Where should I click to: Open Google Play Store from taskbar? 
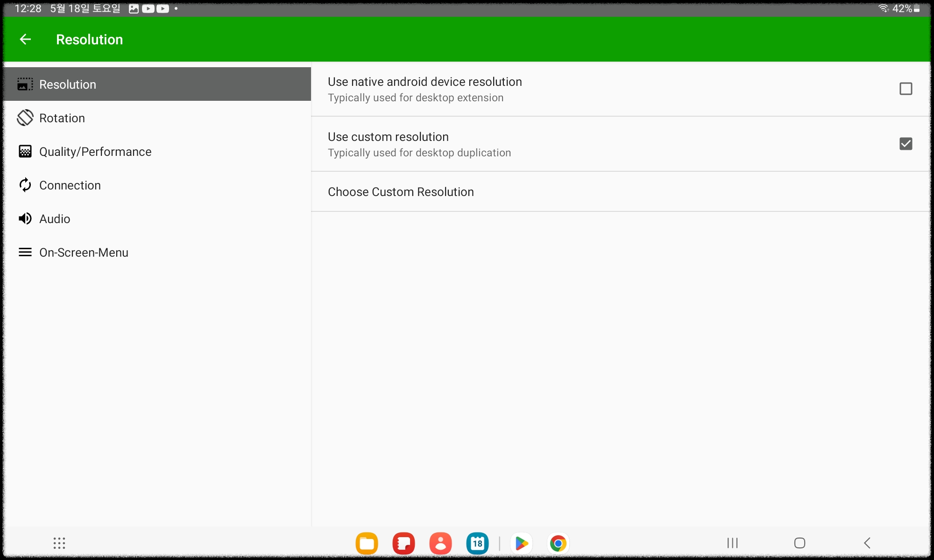(x=521, y=543)
